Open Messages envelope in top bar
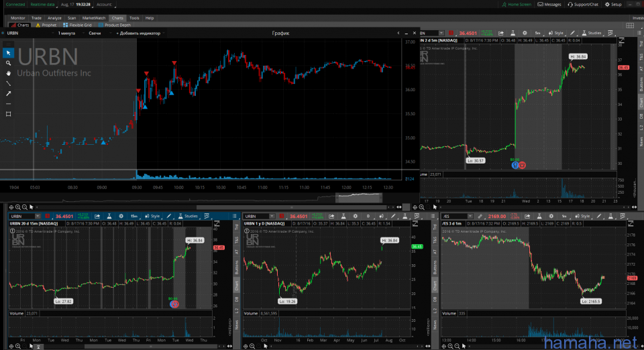 click(x=550, y=4)
